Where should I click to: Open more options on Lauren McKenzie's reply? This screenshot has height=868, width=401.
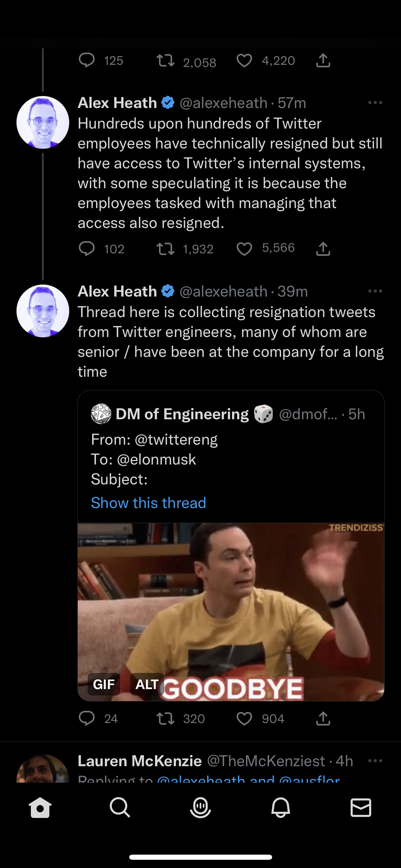pyautogui.click(x=375, y=761)
